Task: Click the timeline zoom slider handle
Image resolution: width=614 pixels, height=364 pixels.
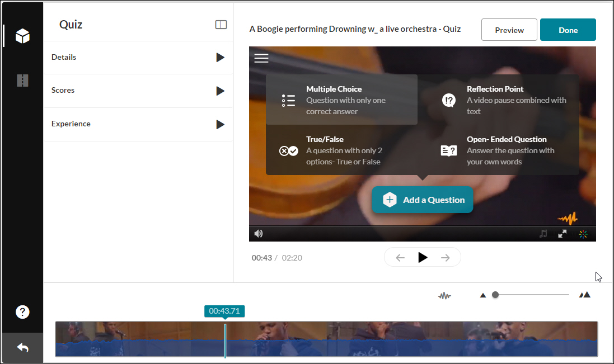Action: (x=495, y=295)
